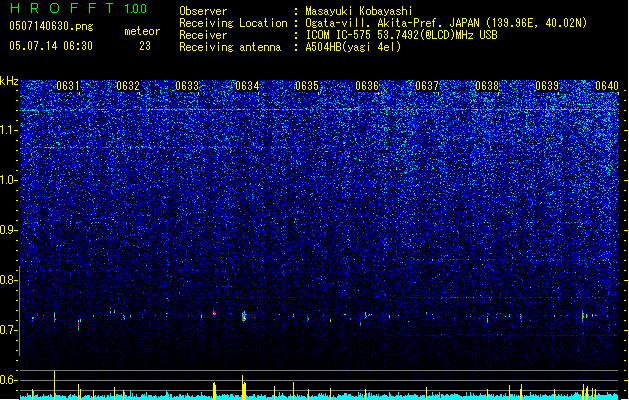Click the 0634 time marker
629x400 pixels.
[x=247, y=86]
